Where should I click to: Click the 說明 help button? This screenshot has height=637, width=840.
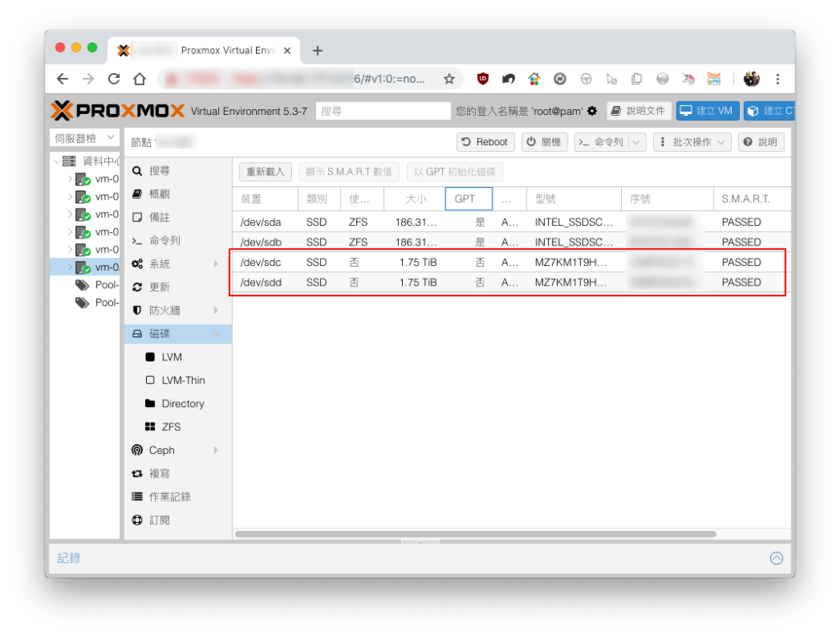click(761, 142)
